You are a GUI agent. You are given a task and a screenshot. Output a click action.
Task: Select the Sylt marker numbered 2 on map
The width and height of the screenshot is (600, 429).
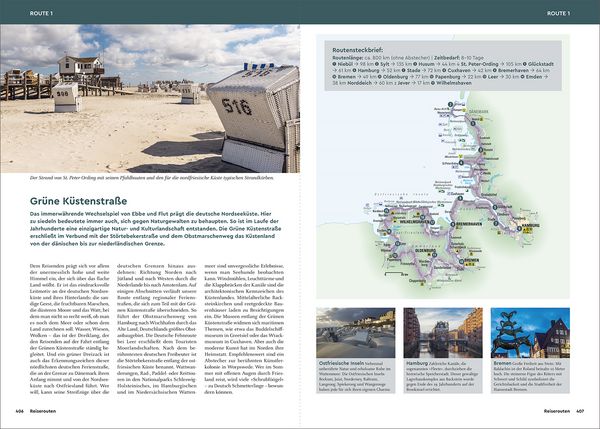pyautogui.click(x=450, y=104)
